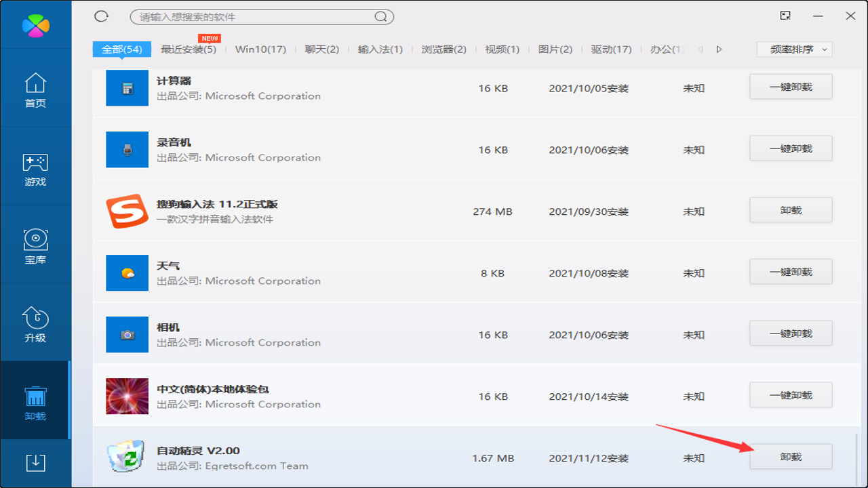The image size is (868, 488).
Task: Uninstall 自动精灵 V2.00 with 卸载 button
Action: coord(791,457)
